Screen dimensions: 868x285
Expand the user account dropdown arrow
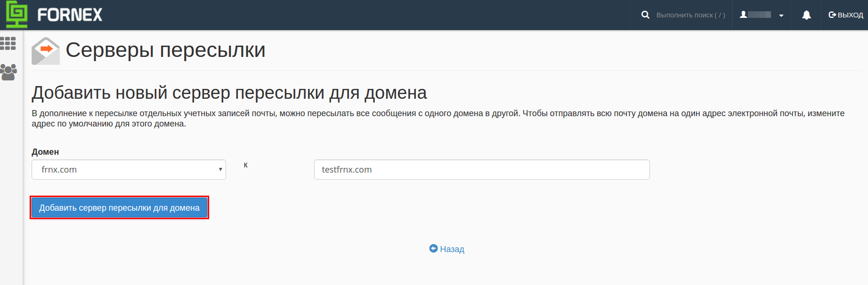pos(781,16)
